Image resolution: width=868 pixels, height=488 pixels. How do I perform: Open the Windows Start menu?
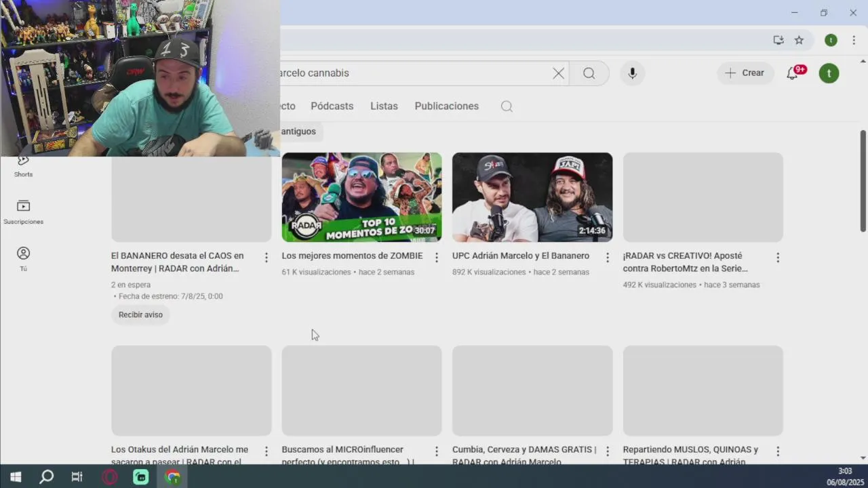pyautogui.click(x=16, y=476)
